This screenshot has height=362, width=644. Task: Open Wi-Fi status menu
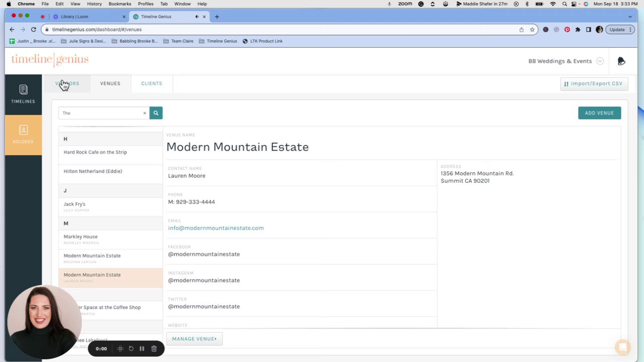pyautogui.click(x=553, y=4)
